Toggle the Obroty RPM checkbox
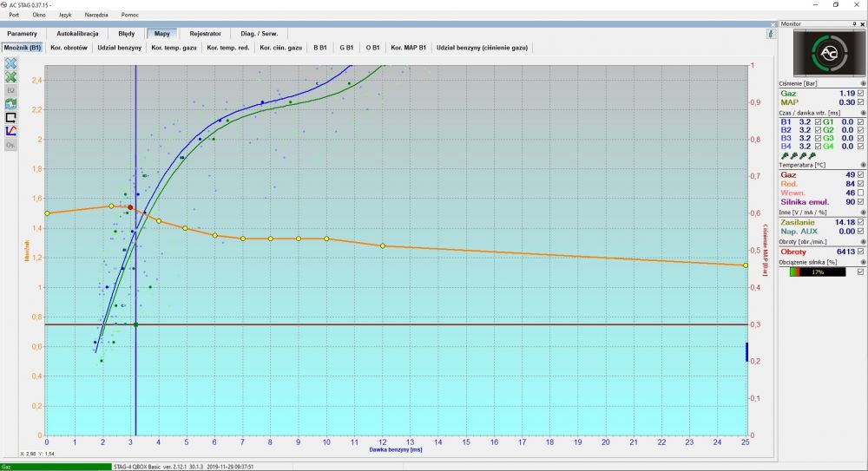Viewport: 868px width, 471px height. click(860, 252)
